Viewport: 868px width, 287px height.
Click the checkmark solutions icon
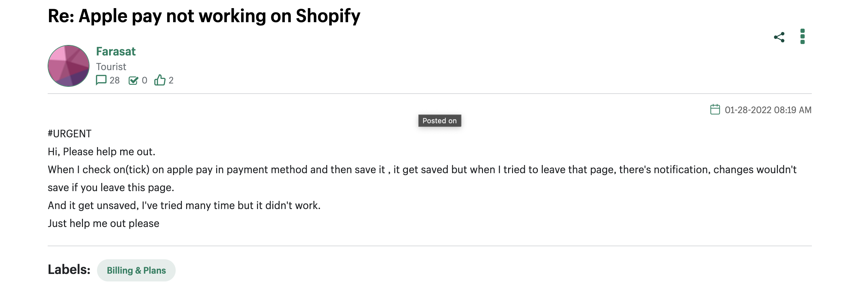(x=133, y=81)
